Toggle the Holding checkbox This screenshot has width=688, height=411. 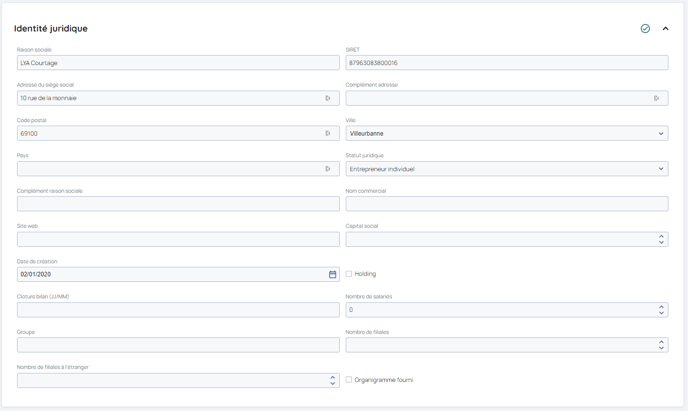point(349,274)
